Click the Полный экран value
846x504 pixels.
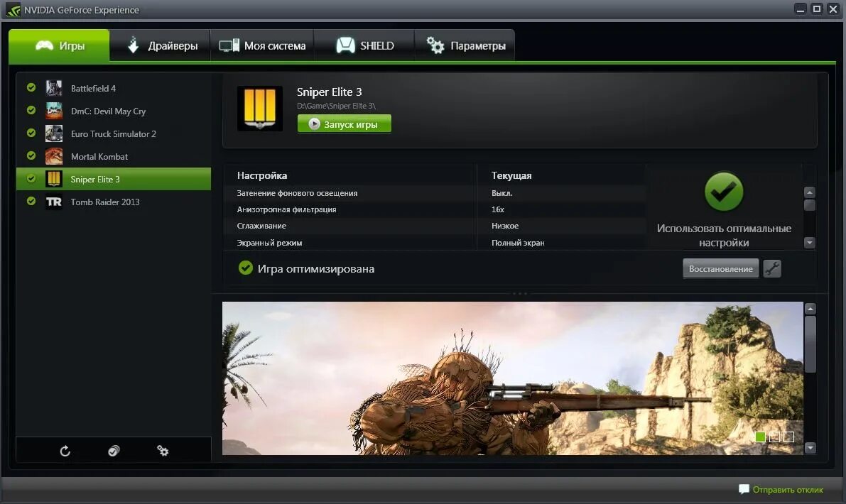(518, 243)
